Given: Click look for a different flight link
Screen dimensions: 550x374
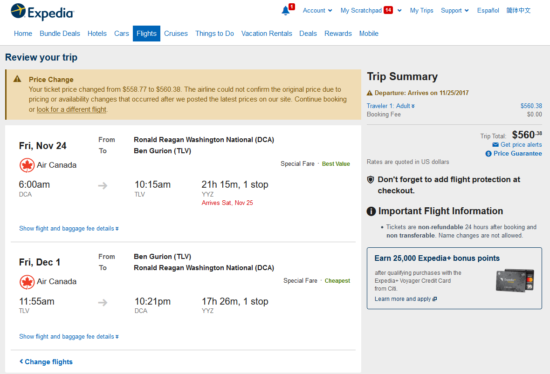Looking at the screenshot, I should [x=72, y=109].
